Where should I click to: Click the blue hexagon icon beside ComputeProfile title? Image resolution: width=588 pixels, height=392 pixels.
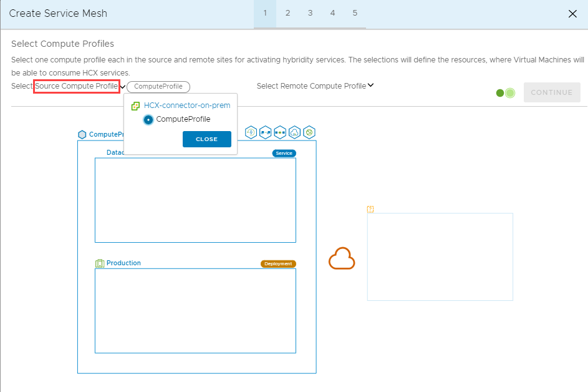[x=82, y=134]
